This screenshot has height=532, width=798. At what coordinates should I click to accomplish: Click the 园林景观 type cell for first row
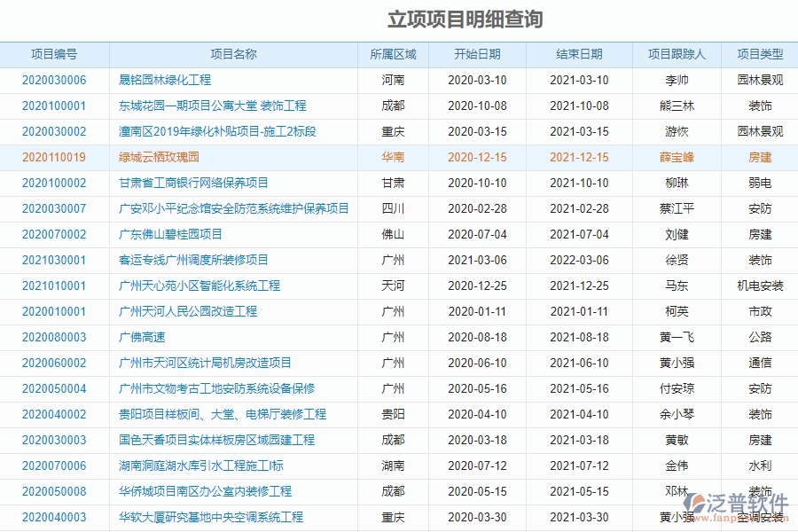tap(758, 80)
